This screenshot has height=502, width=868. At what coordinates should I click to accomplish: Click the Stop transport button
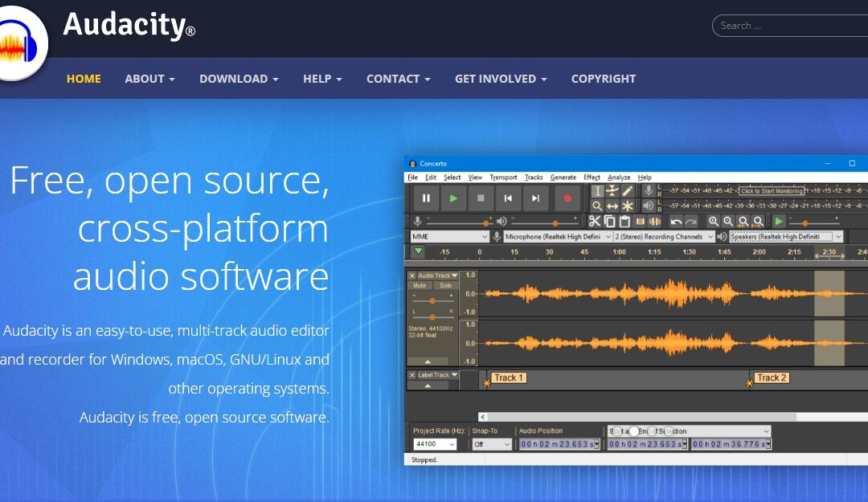pyautogui.click(x=481, y=198)
